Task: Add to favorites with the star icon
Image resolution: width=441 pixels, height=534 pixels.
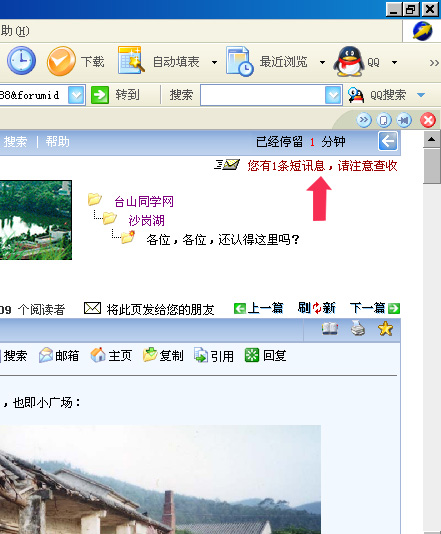Action: (385, 329)
